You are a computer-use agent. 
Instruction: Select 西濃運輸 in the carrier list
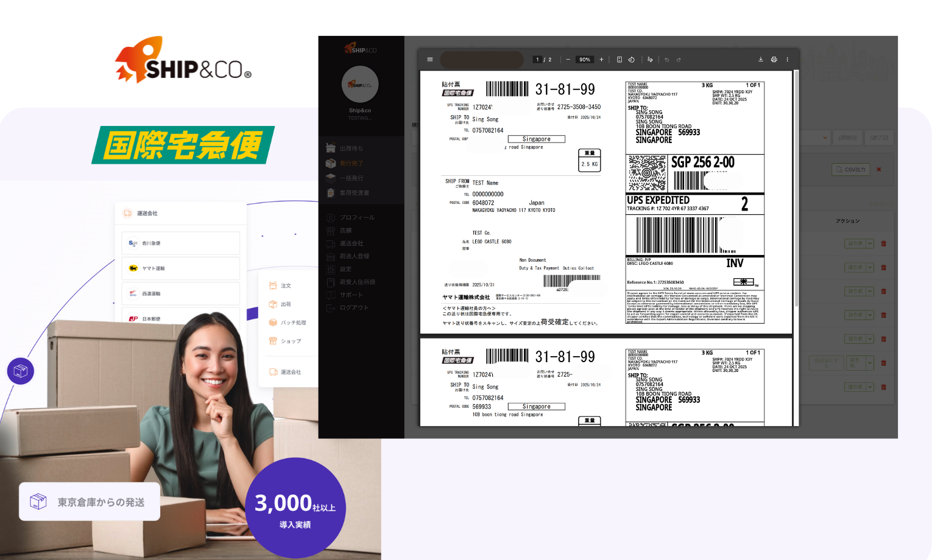181,293
